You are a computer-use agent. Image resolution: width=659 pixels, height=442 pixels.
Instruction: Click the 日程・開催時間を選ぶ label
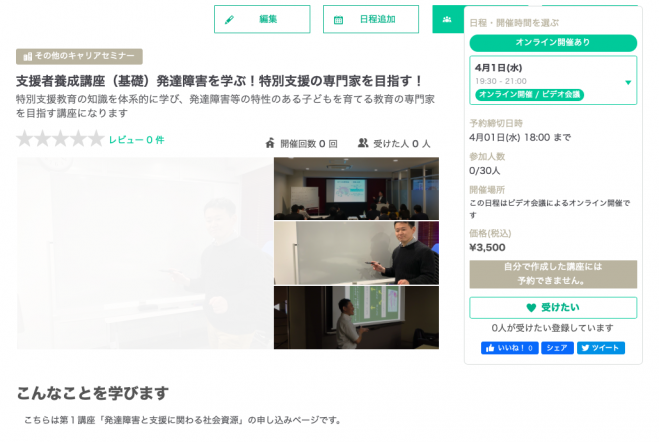pyautogui.click(x=514, y=23)
